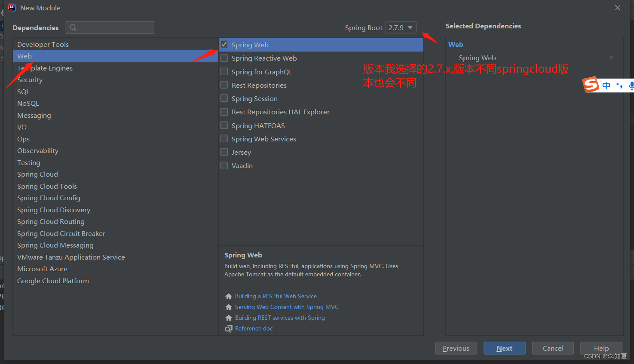This screenshot has height=364, width=634.
Task: Open Building a RESTful Web Service guide
Action: tap(276, 296)
